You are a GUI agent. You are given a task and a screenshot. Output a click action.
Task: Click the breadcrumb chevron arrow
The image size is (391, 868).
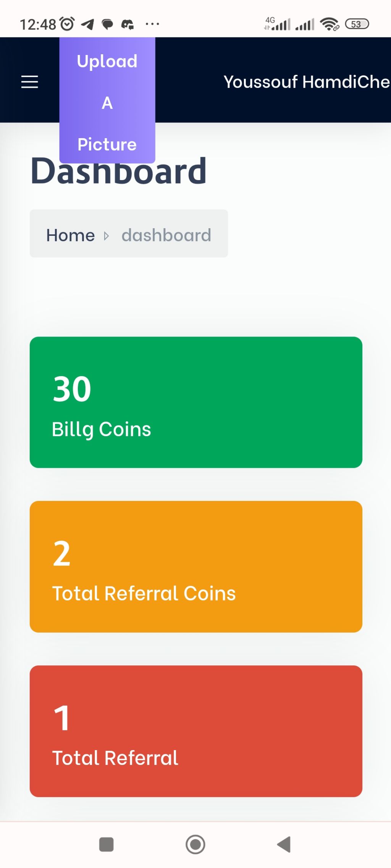pyautogui.click(x=107, y=236)
